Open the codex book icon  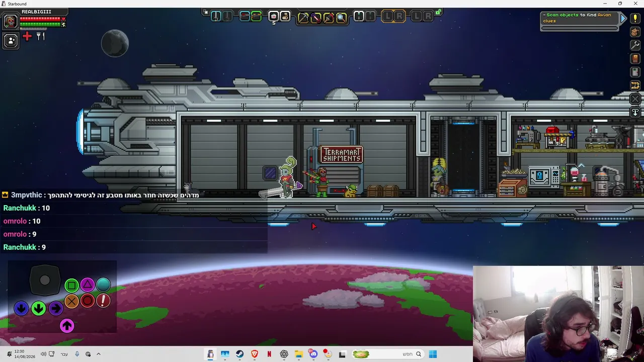tap(635, 59)
